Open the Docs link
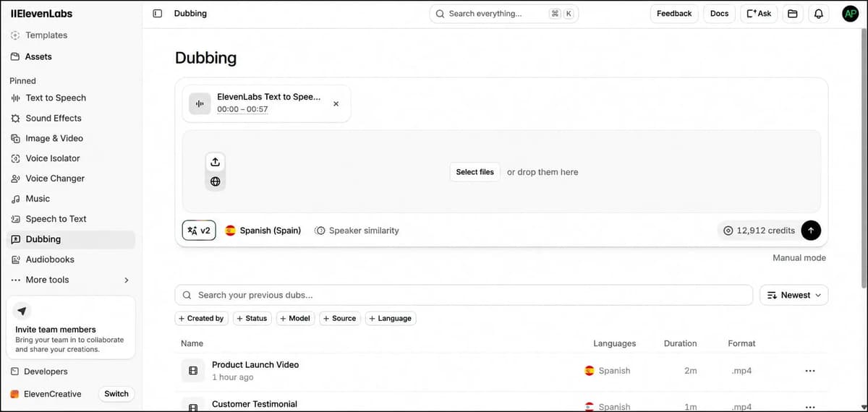 (720, 13)
